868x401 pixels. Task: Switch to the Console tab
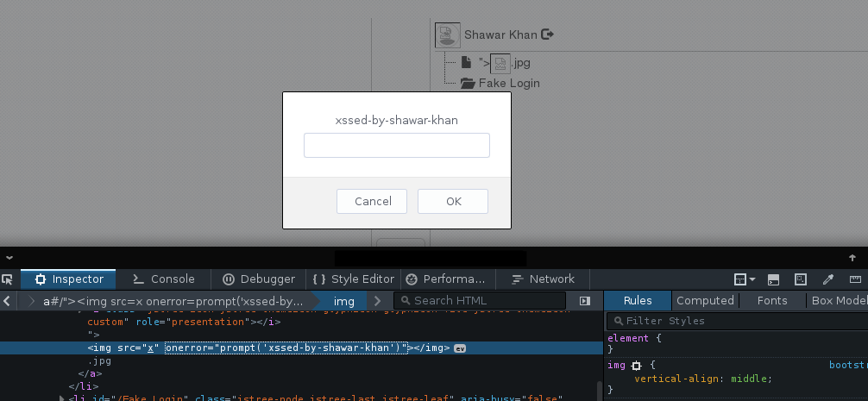pos(164,279)
